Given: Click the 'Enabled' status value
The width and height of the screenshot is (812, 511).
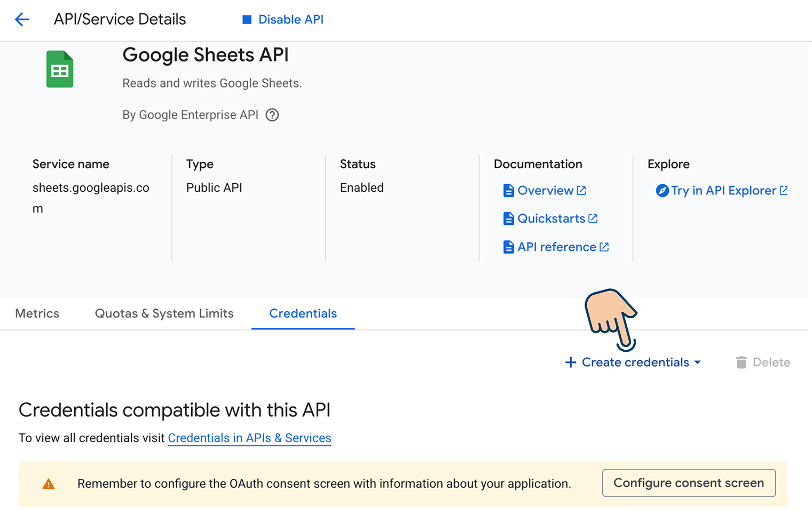Looking at the screenshot, I should 362,188.
